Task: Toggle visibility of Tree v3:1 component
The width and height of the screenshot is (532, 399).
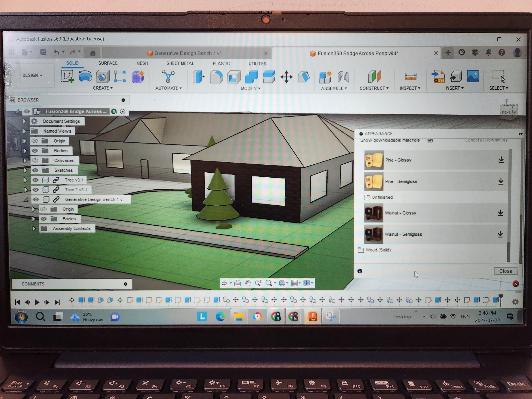Action: [36, 180]
